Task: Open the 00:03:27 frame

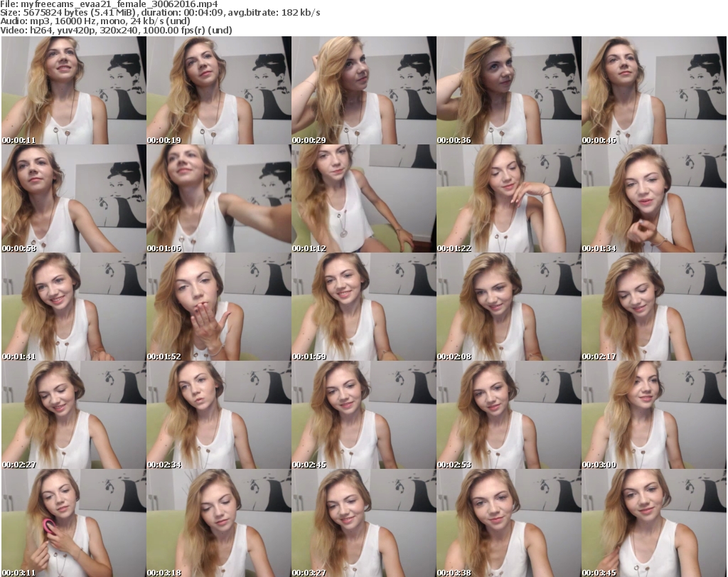Action: [x=363, y=523]
